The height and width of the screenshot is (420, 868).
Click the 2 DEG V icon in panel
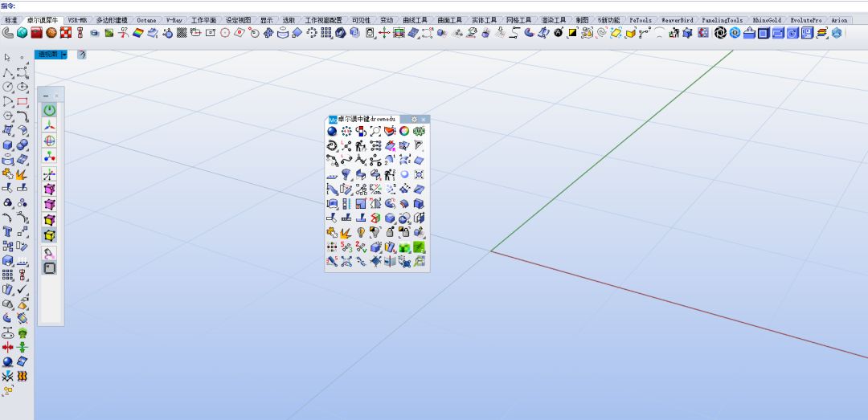[x=361, y=247]
